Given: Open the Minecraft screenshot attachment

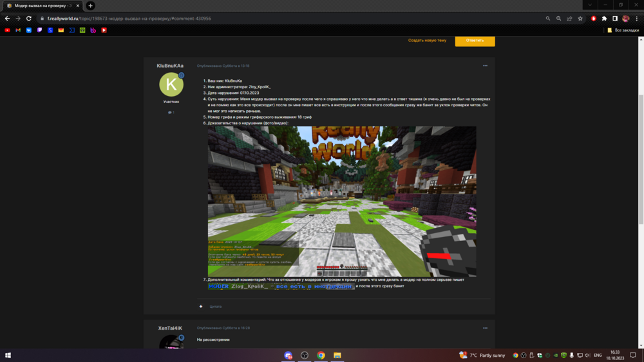Looking at the screenshot, I should [342, 202].
